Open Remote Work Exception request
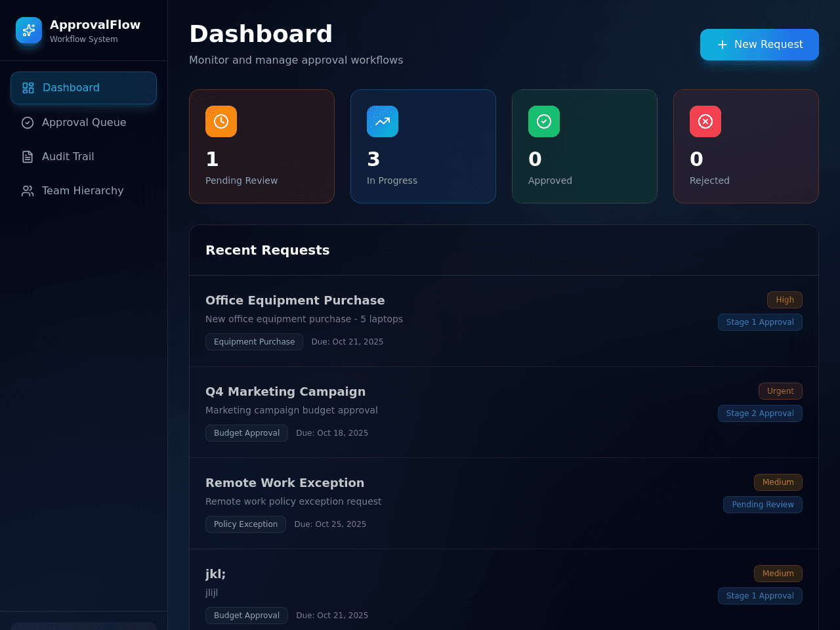The image size is (840, 630). click(504, 503)
